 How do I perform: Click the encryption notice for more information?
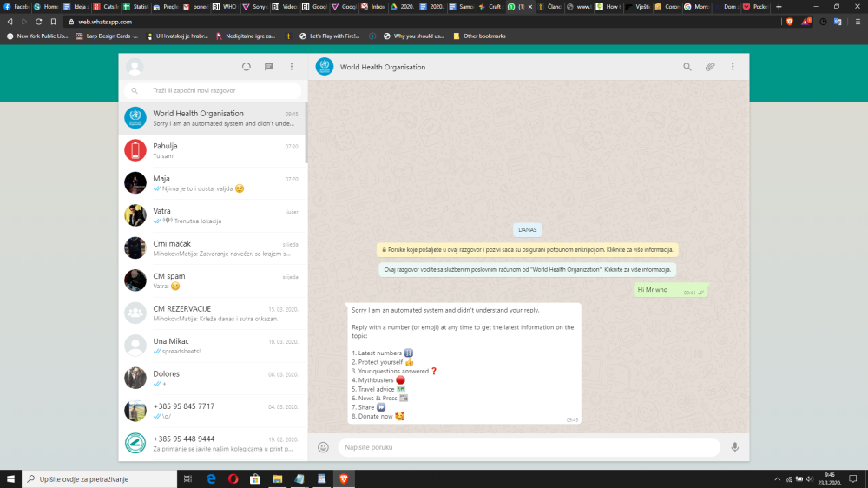[x=528, y=250]
